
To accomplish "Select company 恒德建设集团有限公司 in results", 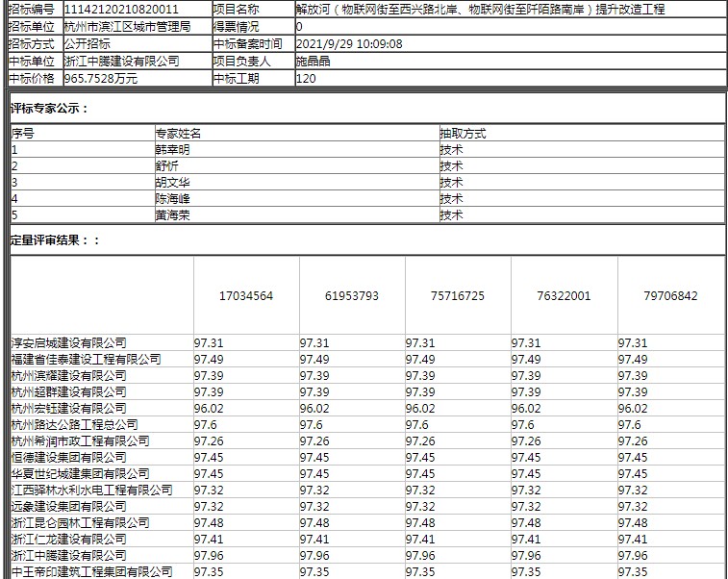I will 68,457.
